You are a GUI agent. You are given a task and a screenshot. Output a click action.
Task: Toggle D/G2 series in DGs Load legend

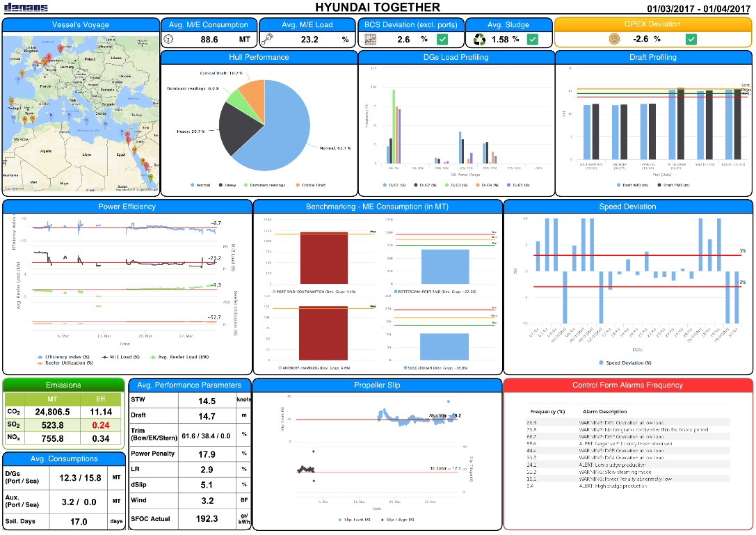tap(425, 185)
